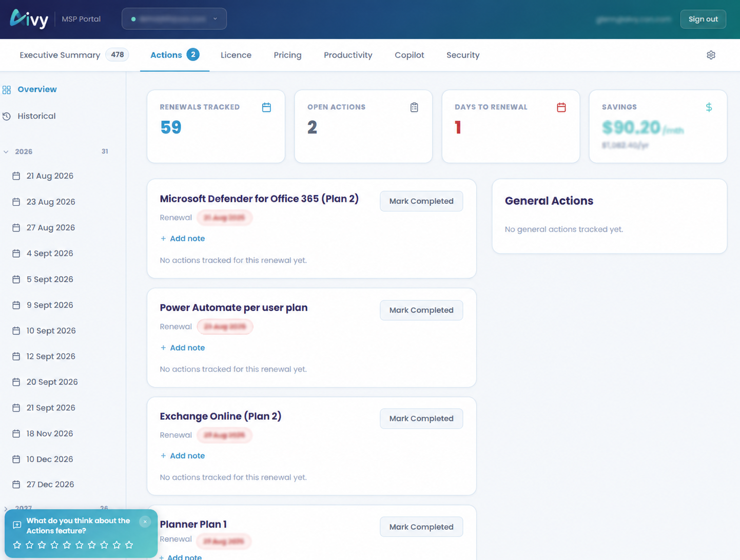Viewport: 740px width, 560px height.
Task: Click calendar icon beside 27 Aug 2026
Action: click(x=16, y=227)
